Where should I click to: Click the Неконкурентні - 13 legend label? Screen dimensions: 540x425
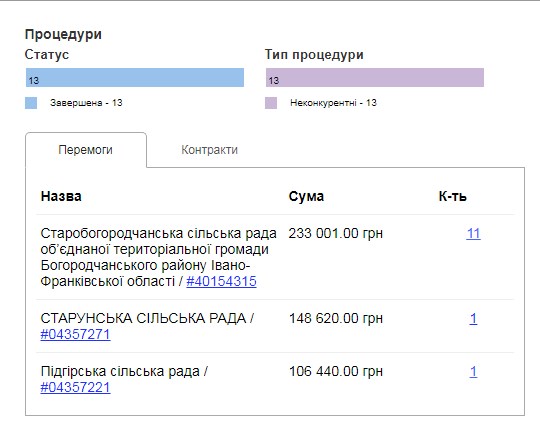pyautogui.click(x=333, y=103)
